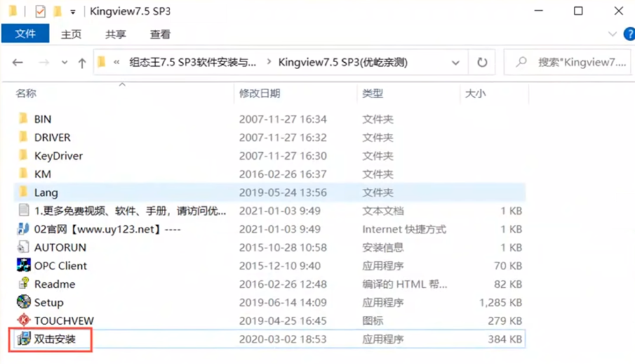Select the OPC Client application icon
The width and height of the screenshot is (635, 364).
tap(23, 265)
